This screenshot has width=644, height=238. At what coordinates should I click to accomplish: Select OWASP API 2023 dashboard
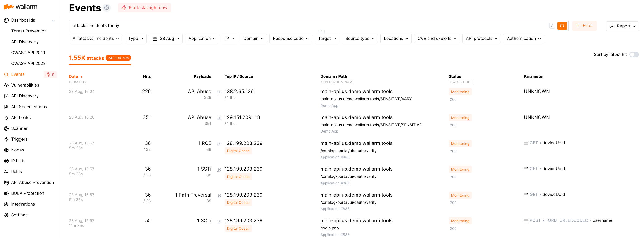coord(28,63)
